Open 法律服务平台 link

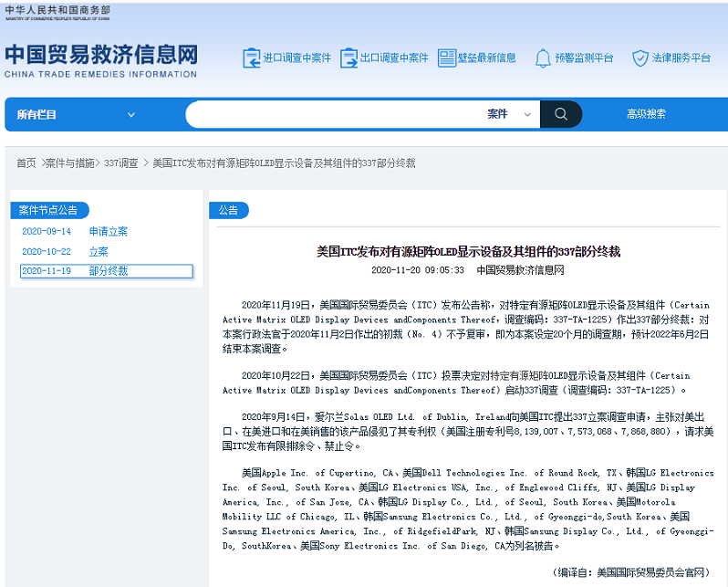681,58
